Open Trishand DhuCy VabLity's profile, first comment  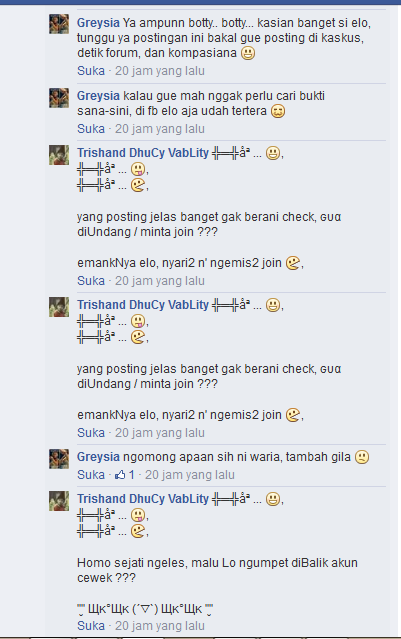point(143,153)
